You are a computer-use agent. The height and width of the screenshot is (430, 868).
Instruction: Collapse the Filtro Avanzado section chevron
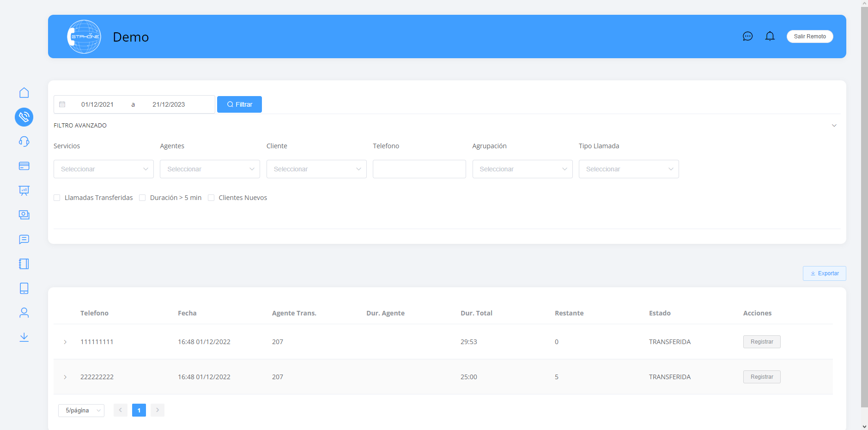pos(834,126)
